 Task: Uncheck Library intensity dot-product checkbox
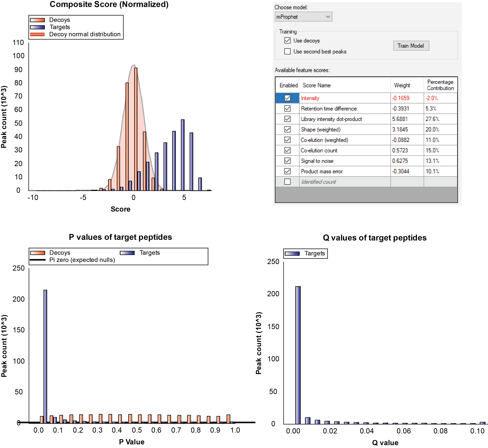pos(287,119)
